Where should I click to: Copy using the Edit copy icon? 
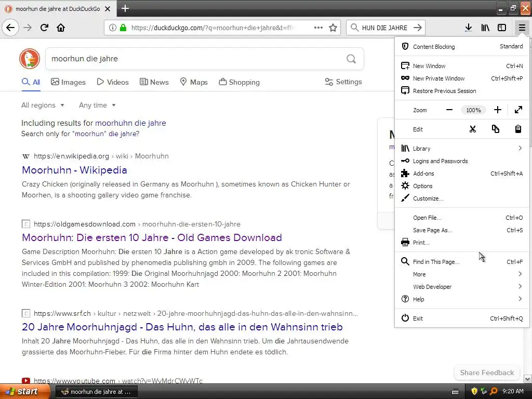495,129
